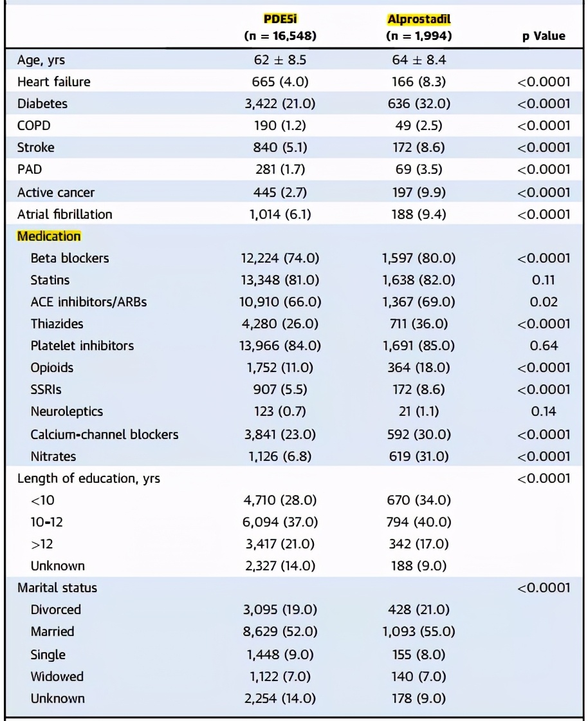Select the Calcium-channel blockers row label
Screen dimensions: 588x721
click(104, 435)
